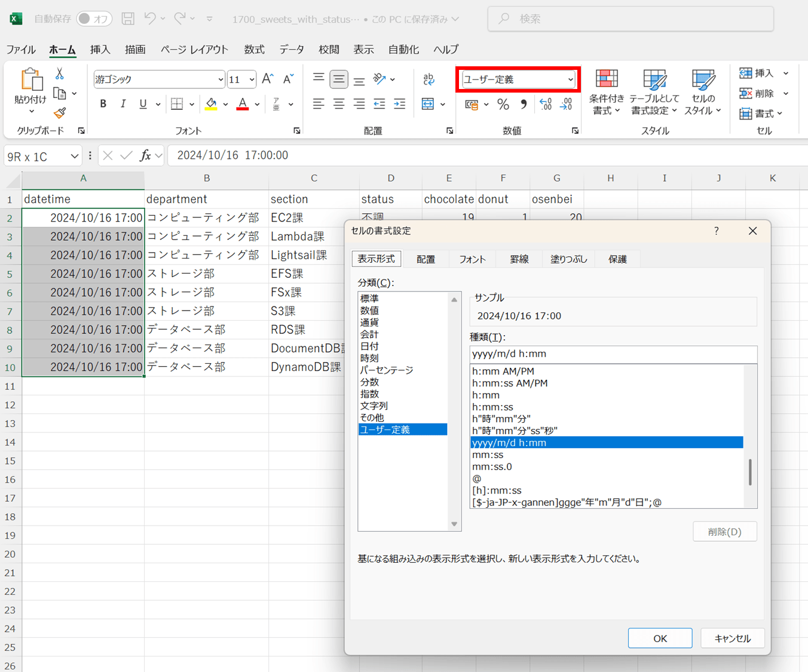Image resolution: width=808 pixels, height=672 pixels.
Task: Increase decimal places icon
Action: pyautogui.click(x=546, y=105)
